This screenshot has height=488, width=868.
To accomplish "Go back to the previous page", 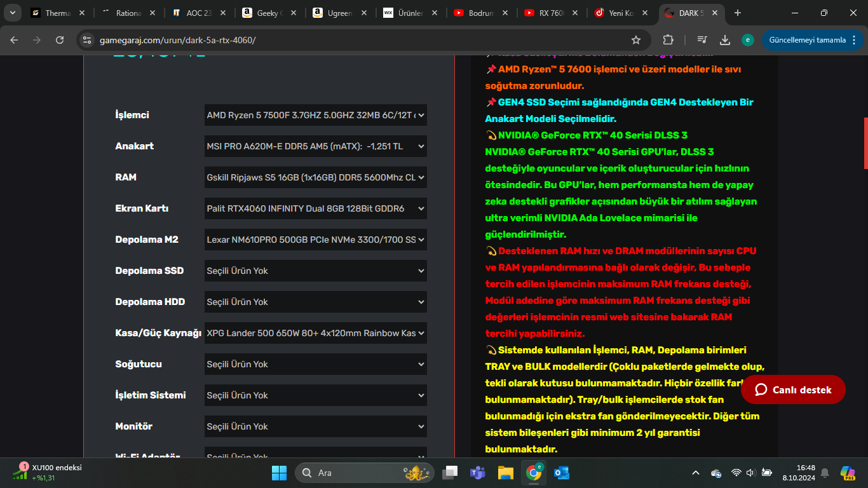I will coord(14,40).
